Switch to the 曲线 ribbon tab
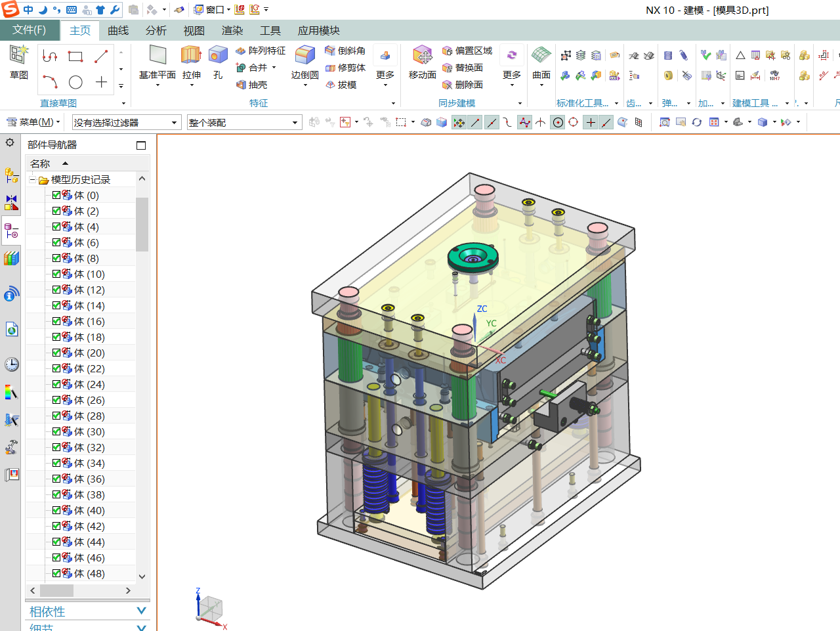This screenshot has width=840, height=631. coord(118,31)
